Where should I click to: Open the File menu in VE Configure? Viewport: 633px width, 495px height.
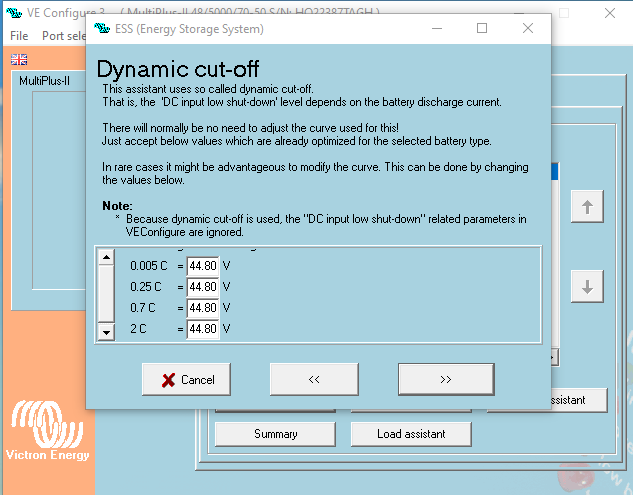tap(19, 36)
